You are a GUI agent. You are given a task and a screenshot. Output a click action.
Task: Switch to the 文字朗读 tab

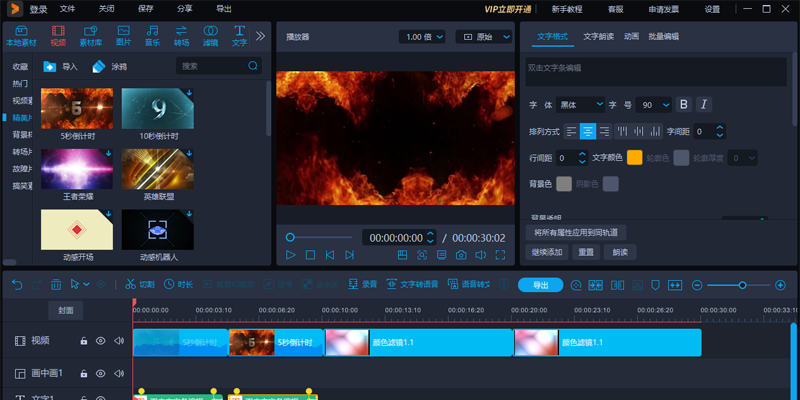[598, 36]
